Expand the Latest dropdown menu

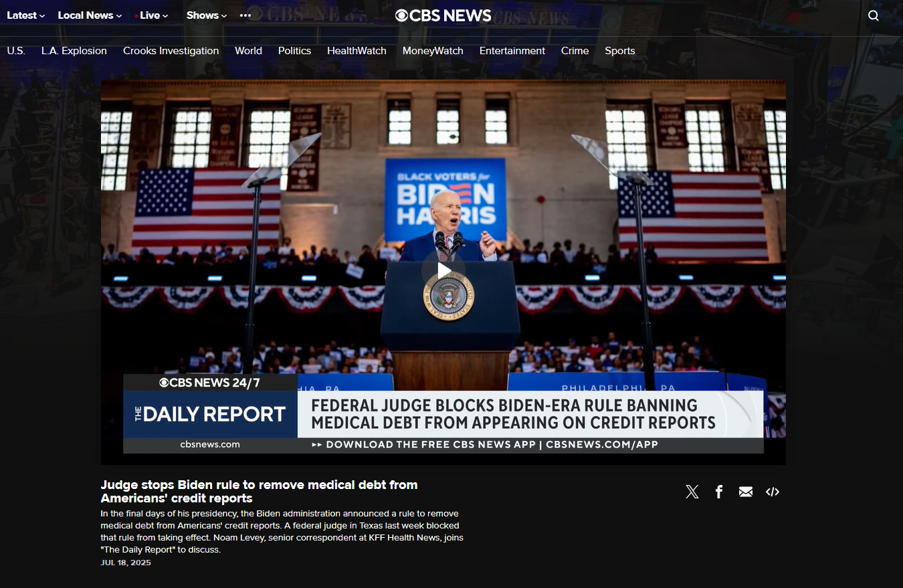pos(26,15)
